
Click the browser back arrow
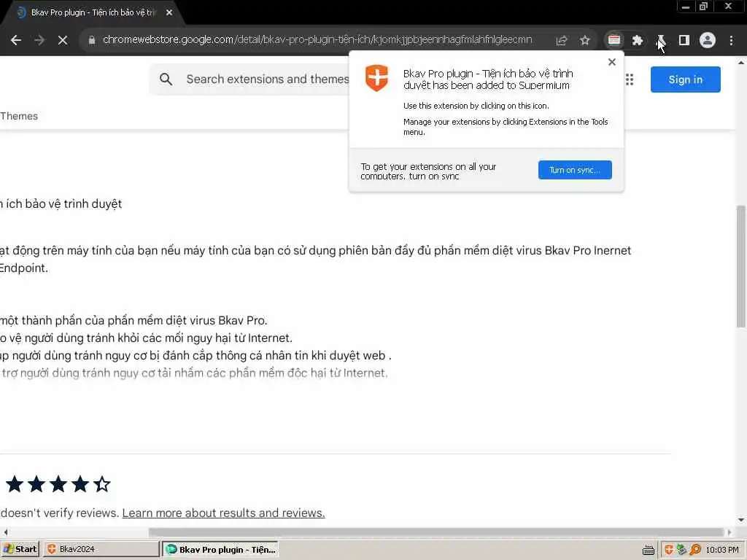[16, 41]
